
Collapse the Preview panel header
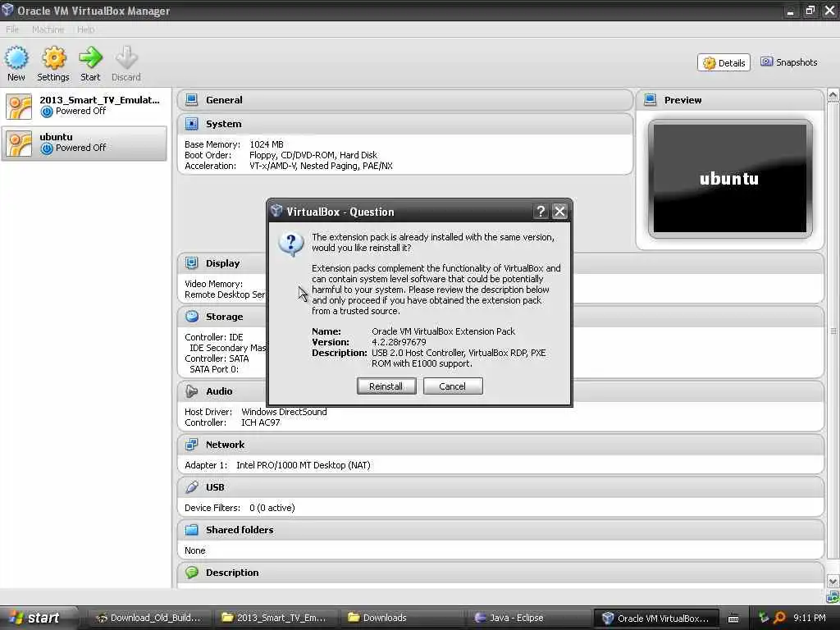click(x=729, y=100)
